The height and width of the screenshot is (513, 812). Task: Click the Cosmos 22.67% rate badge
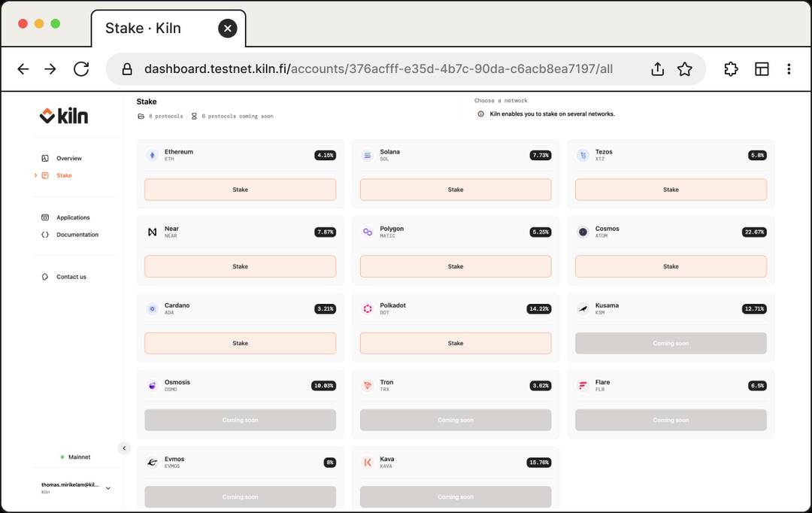coord(755,232)
